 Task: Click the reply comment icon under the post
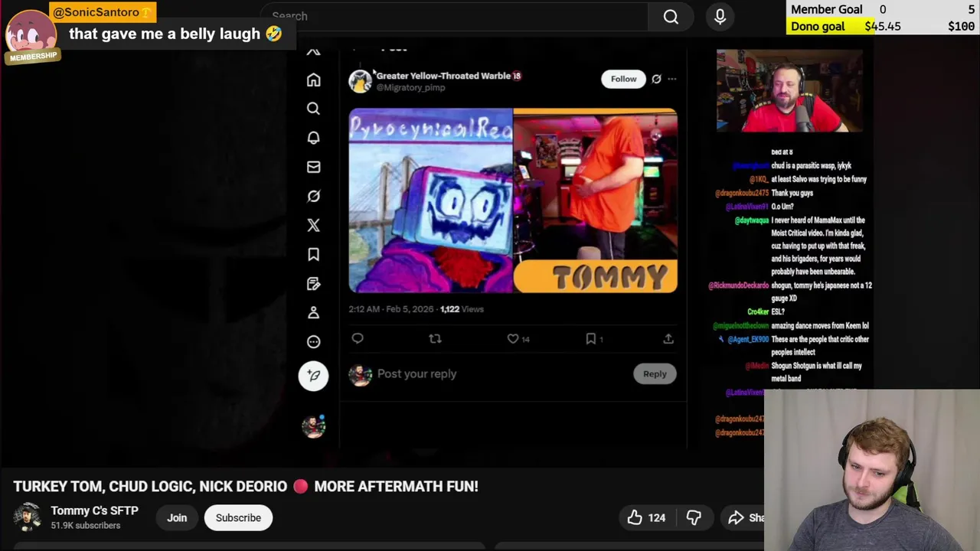[358, 338]
